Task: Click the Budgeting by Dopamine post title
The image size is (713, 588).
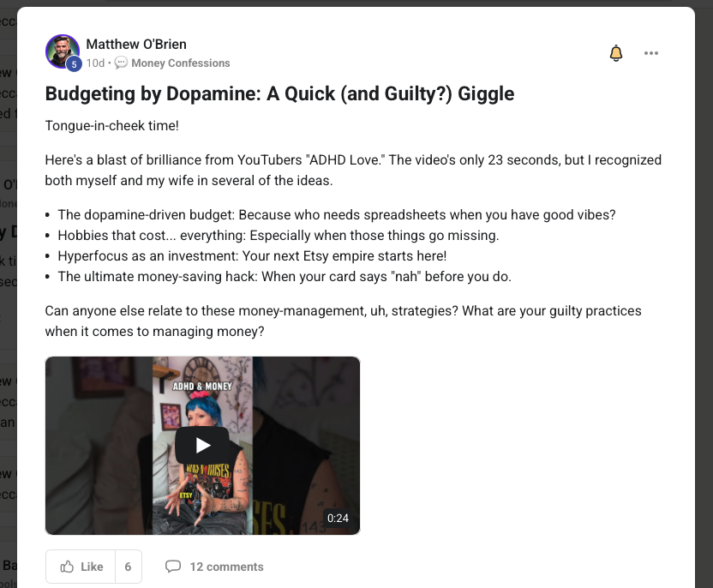Action: [x=279, y=93]
